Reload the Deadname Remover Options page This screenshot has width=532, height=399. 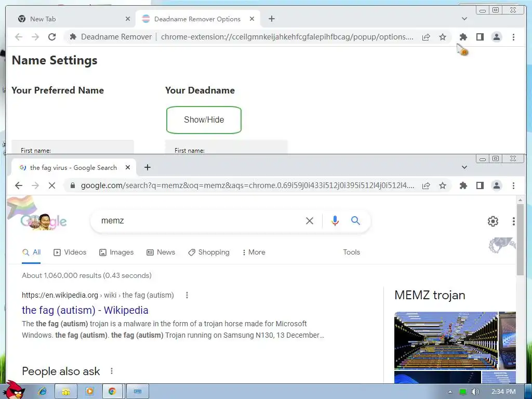click(52, 37)
